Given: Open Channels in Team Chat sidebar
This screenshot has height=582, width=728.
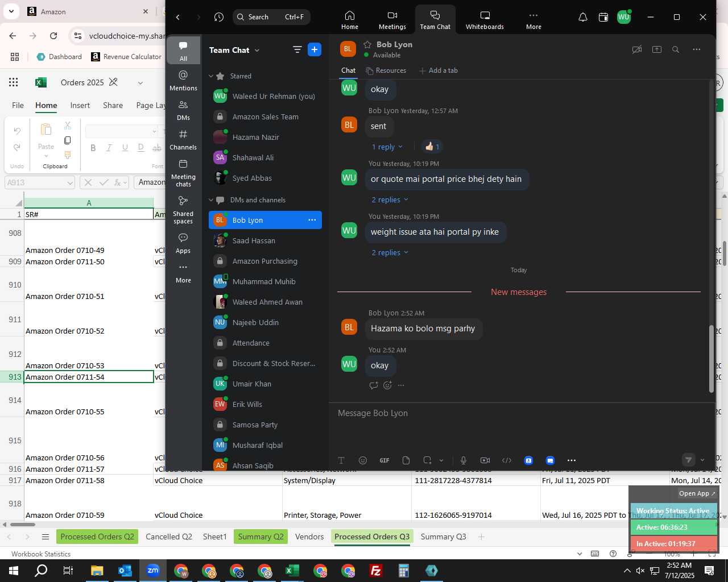Looking at the screenshot, I should [183, 140].
